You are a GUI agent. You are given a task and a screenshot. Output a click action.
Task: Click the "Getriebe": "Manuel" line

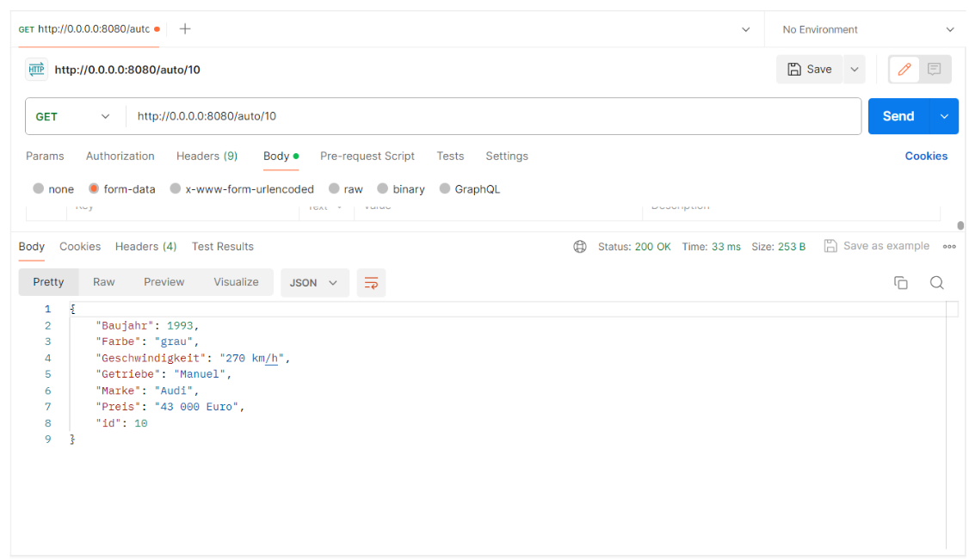[164, 374]
